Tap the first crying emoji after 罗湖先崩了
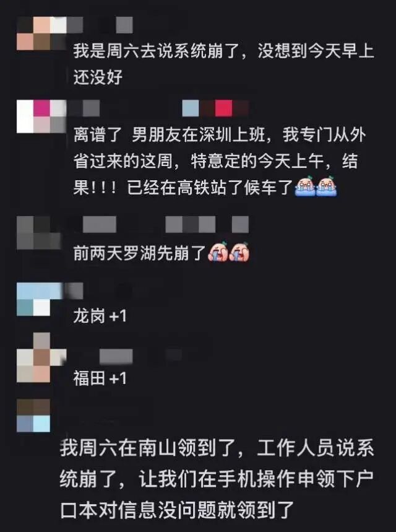Image resolution: width=396 pixels, height=532 pixels. pos(218,251)
